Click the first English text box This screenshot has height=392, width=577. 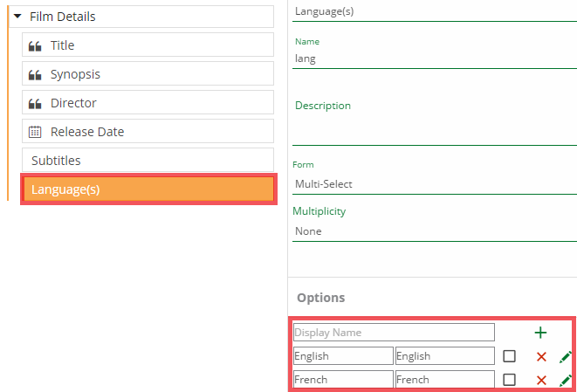click(342, 356)
